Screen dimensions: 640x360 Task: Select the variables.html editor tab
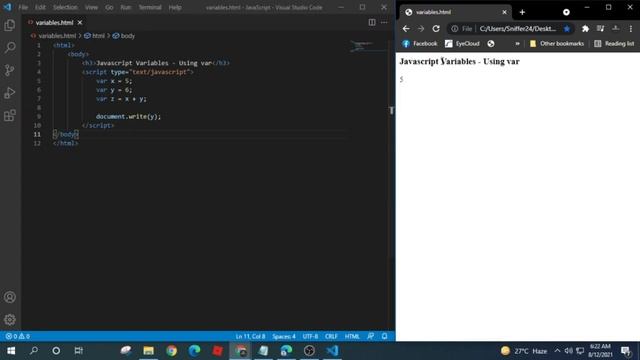(55, 22)
